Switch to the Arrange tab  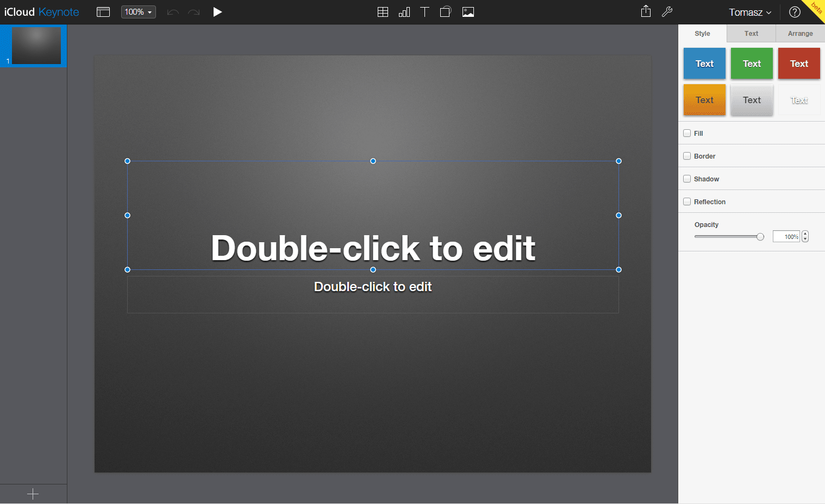pyautogui.click(x=801, y=34)
